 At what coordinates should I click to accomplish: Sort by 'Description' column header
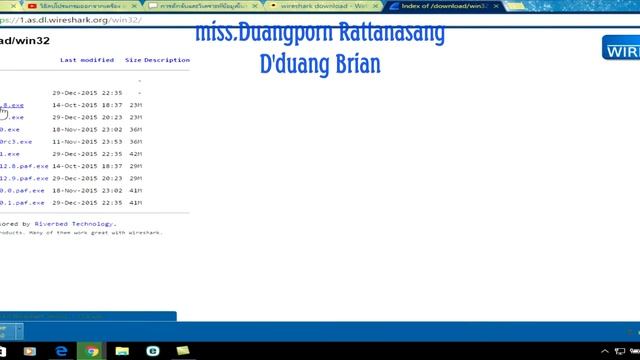tap(167, 60)
